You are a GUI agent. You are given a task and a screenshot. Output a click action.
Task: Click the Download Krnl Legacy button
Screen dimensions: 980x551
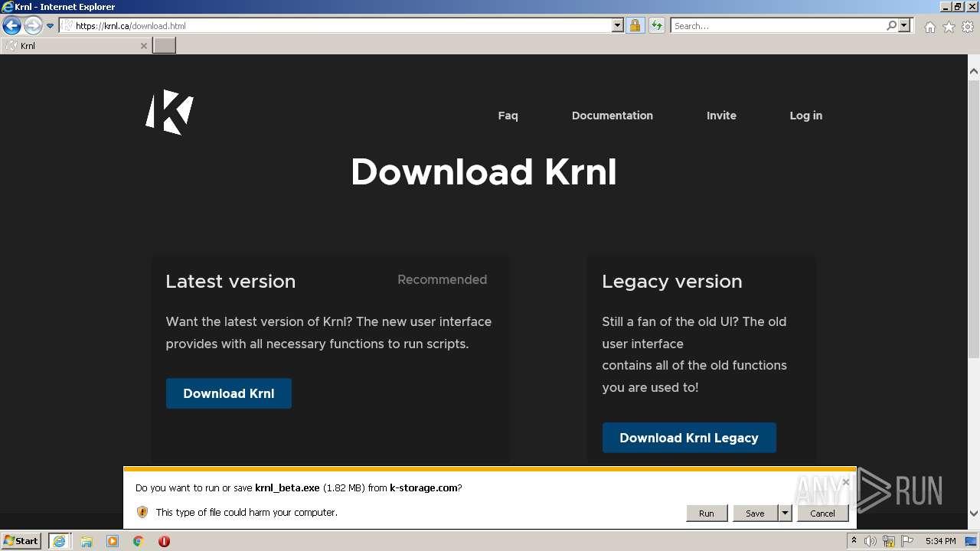(x=689, y=438)
